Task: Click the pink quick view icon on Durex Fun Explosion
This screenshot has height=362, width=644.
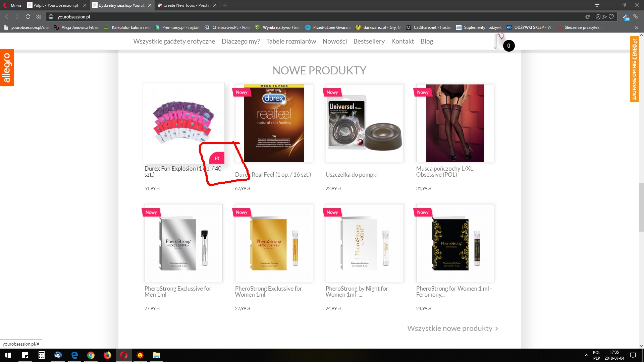Action: pos(217,158)
